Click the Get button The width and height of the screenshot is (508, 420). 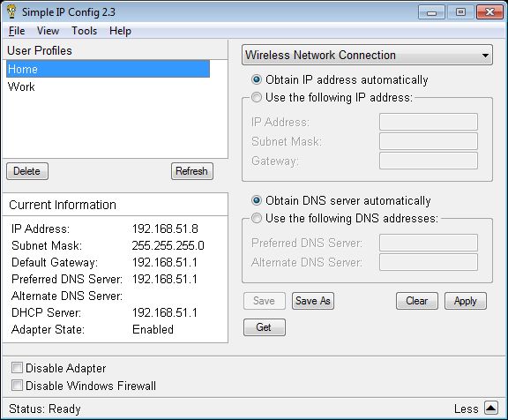tap(265, 327)
